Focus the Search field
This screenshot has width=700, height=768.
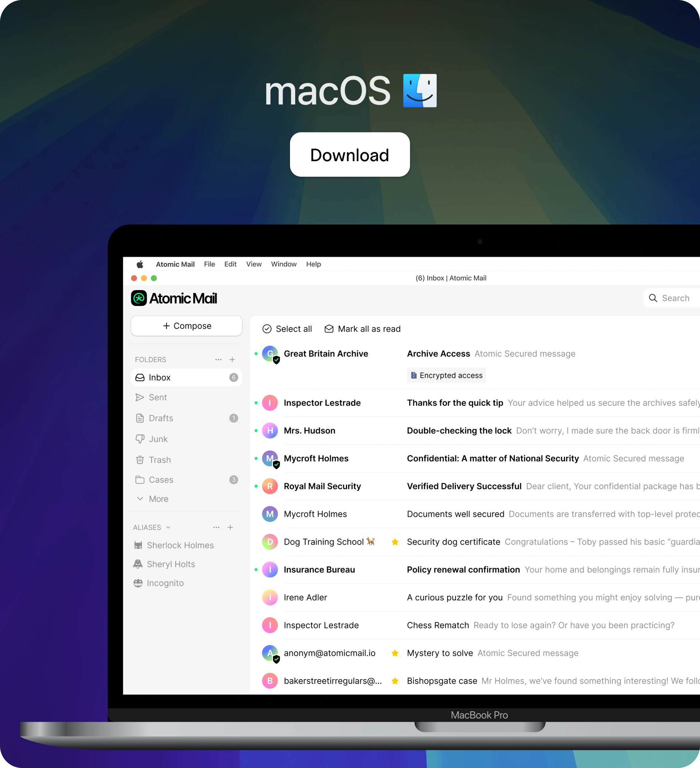672,298
